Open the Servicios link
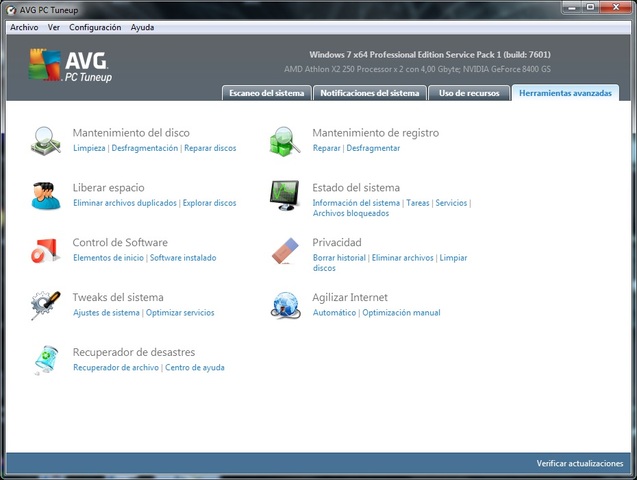Screen dimensions: 637x480 tap(451, 203)
